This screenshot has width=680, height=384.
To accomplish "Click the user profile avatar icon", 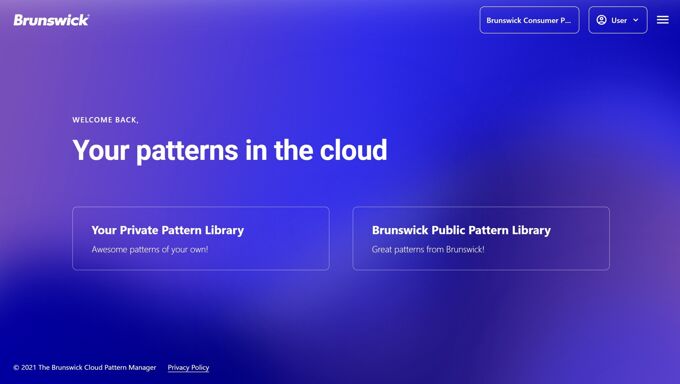I will pyautogui.click(x=601, y=20).
